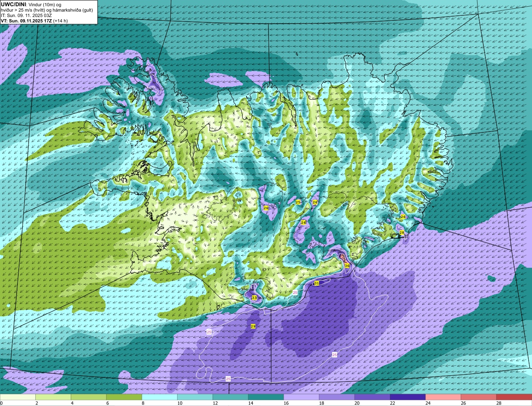Select the yellow 31 gust label

[317, 283]
